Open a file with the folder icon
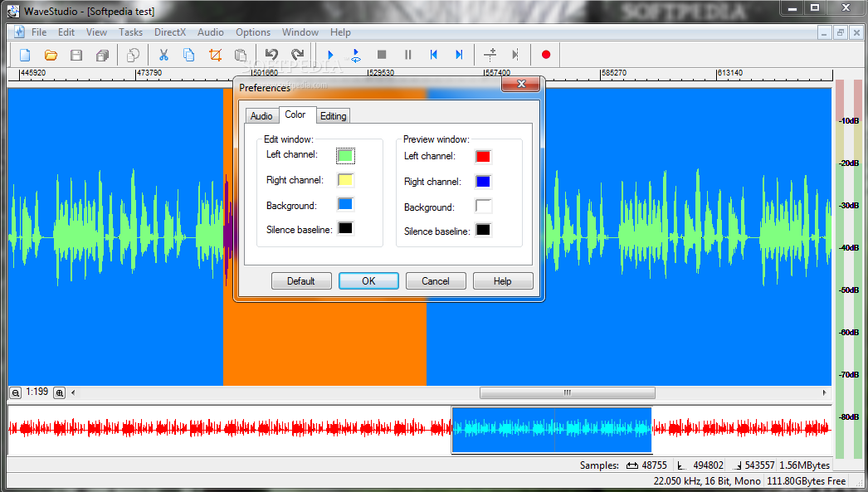 pyautogui.click(x=51, y=55)
